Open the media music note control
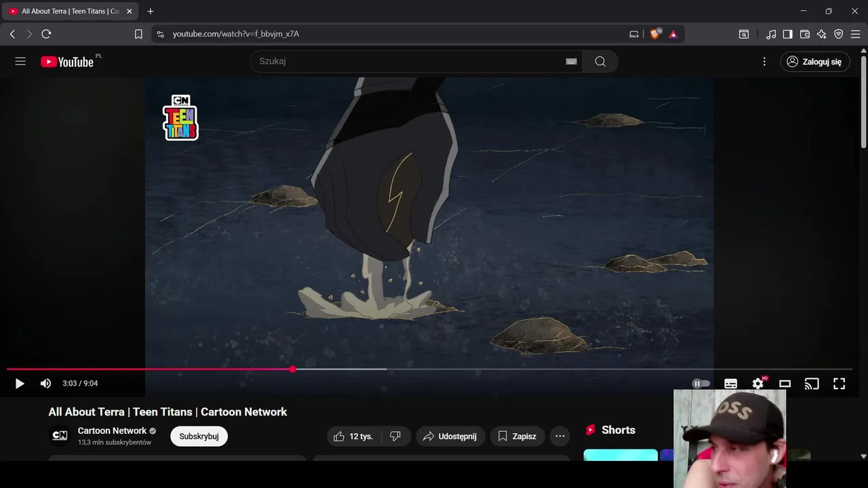This screenshot has height=488, width=868. click(x=771, y=34)
